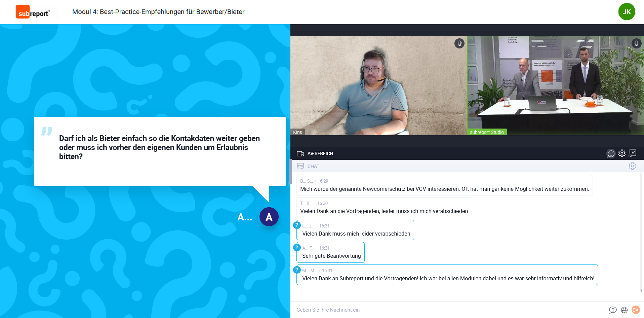The height and width of the screenshot is (318, 644).
Task: Collapse the AV-BEREICH section header
Action: pyautogui.click(x=320, y=153)
